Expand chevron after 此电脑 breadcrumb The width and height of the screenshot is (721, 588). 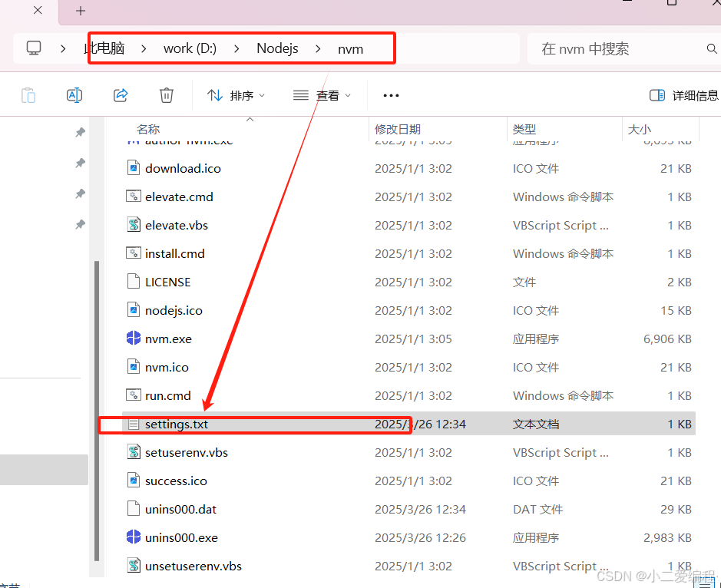(x=144, y=48)
